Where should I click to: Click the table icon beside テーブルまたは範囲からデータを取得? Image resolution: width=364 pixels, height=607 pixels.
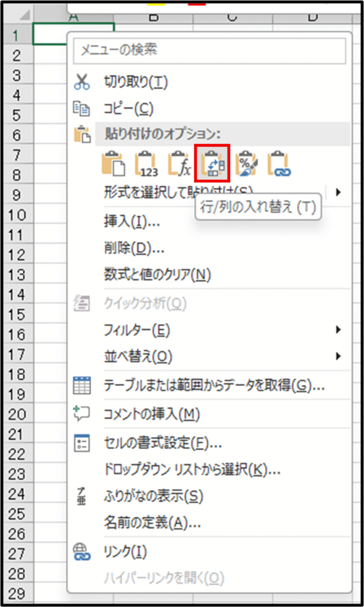[81, 386]
